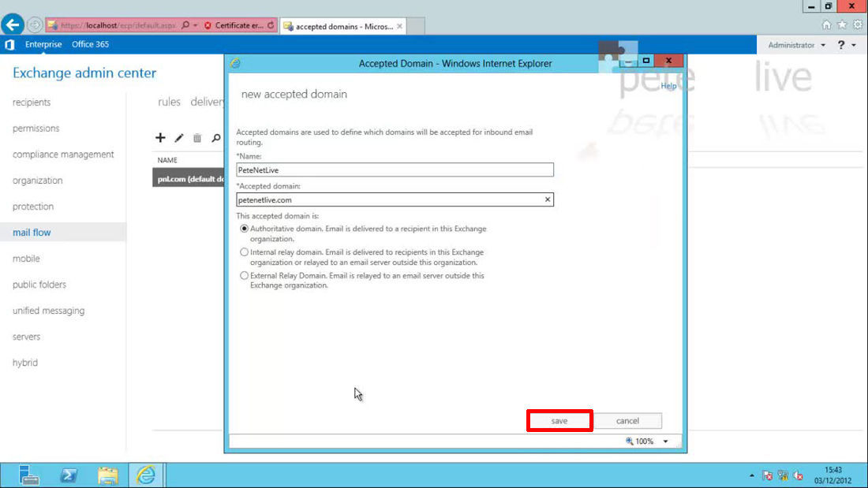Select the Authoritative domain radio option

[x=244, y=229]
